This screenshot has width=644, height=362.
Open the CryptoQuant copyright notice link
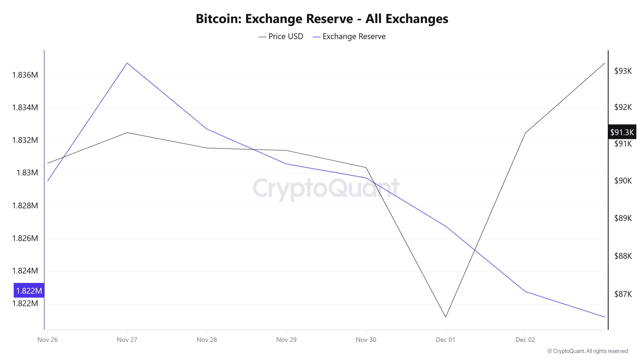tap(588, 351)
